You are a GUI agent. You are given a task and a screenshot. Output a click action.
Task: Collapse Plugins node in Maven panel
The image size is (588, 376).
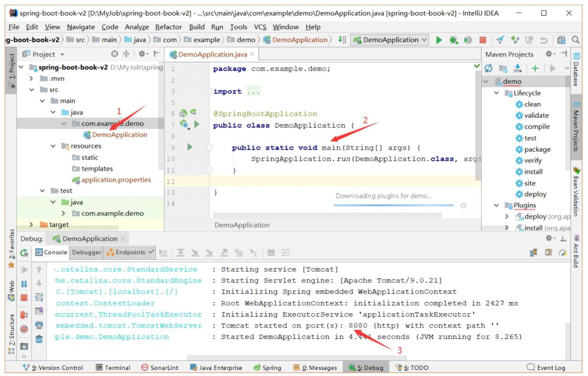496,205
